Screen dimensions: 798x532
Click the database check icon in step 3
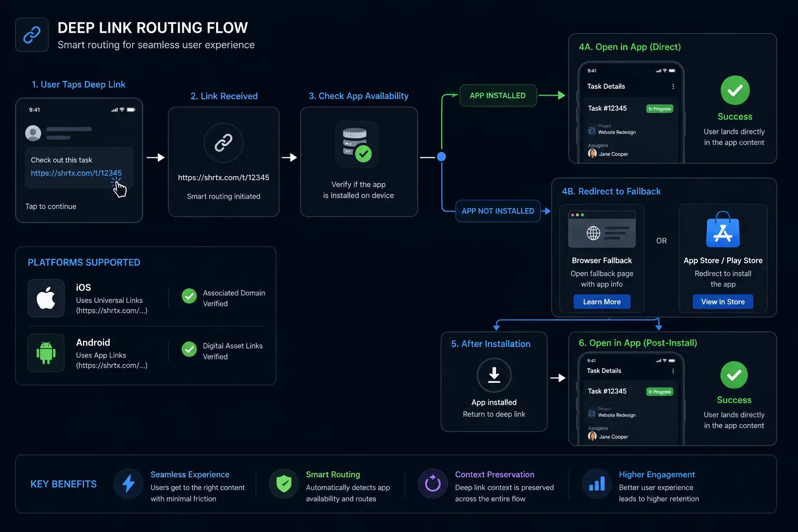(357, 145)
